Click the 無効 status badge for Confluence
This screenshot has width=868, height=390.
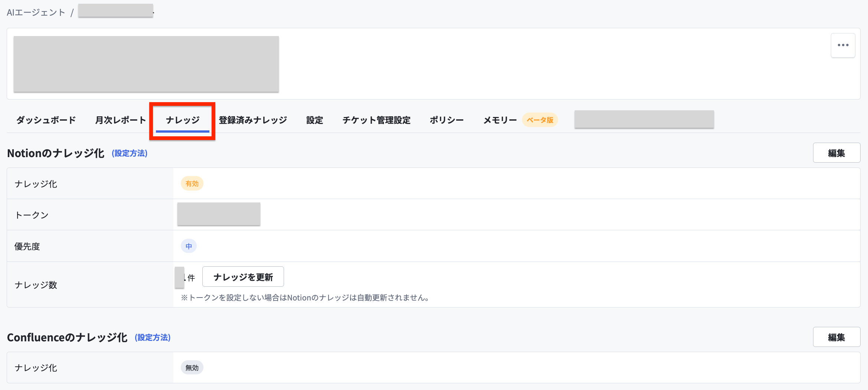click(192, 368)
